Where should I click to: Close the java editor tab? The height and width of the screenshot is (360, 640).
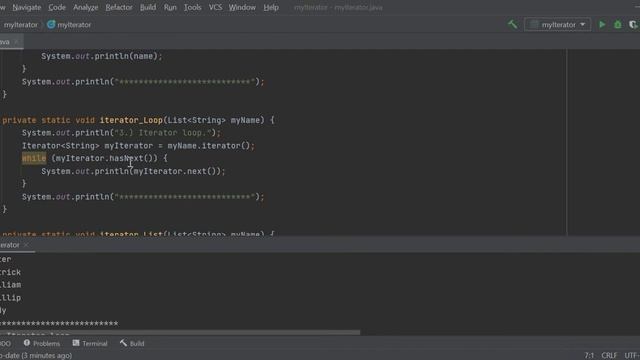16,42
